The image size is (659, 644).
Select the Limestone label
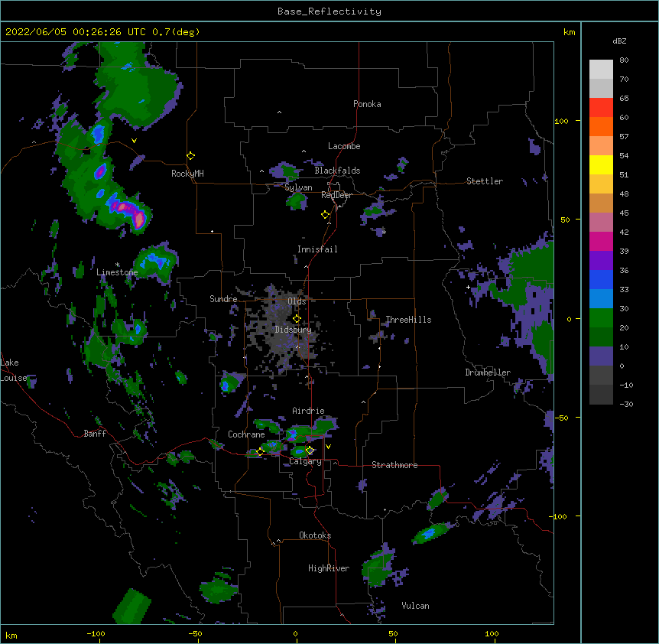[x=117, y=272]
